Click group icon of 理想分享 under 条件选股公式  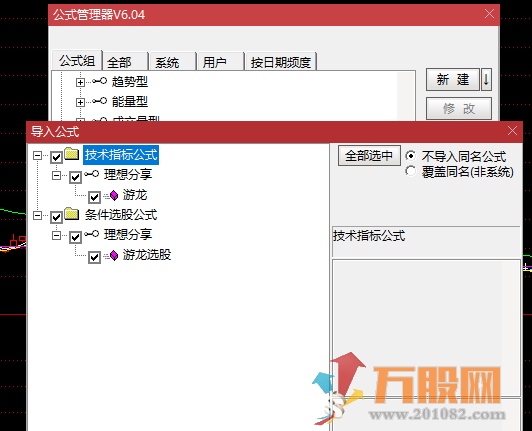point(92,234)
